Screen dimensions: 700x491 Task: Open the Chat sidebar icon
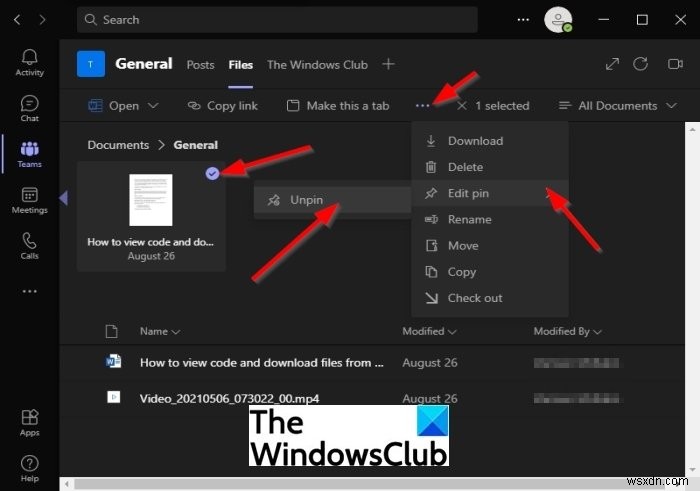29,108
